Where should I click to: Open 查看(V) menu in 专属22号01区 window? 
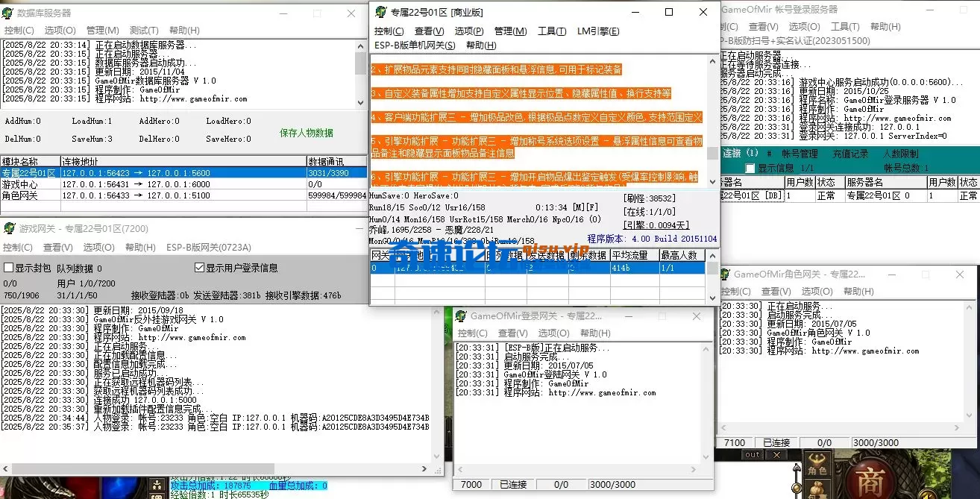[x=429, y=31]
